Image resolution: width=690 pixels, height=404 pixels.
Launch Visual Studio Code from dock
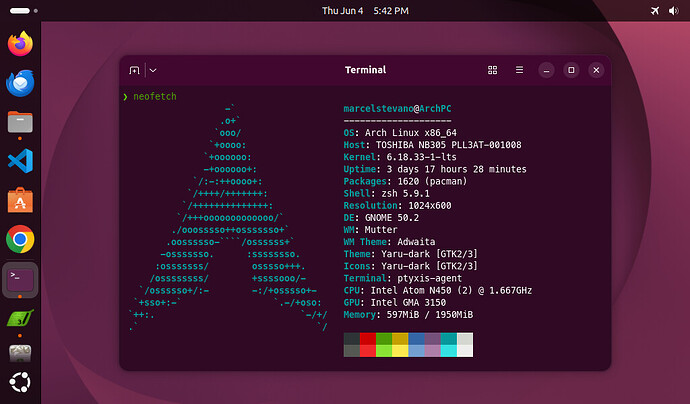coord(20,161)
